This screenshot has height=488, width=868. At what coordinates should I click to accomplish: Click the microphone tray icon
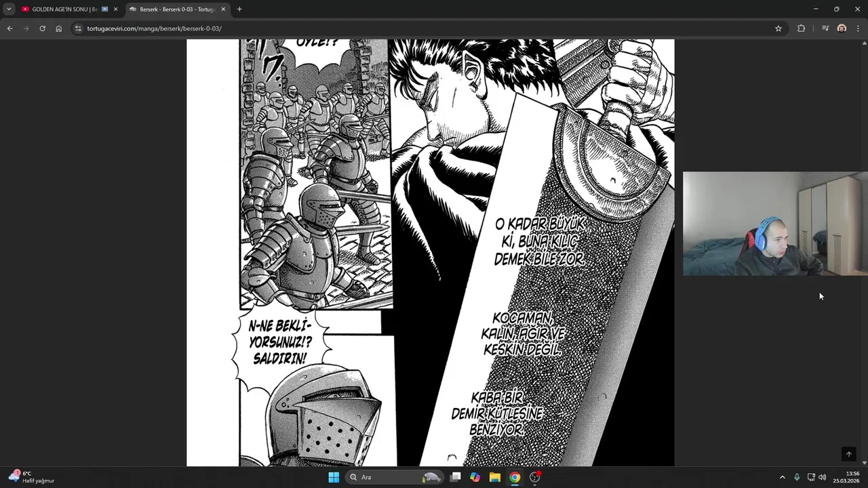[x=797, y=477]
